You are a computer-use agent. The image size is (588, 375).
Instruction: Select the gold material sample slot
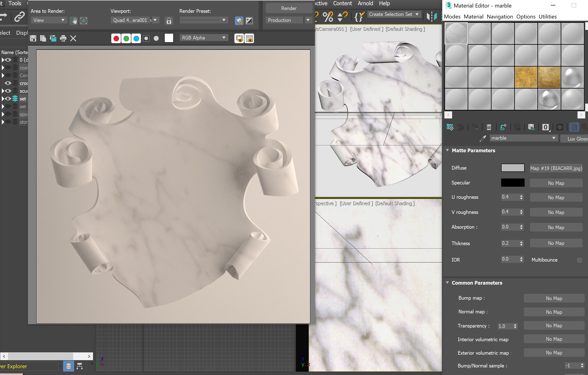[x=526, y=78]
